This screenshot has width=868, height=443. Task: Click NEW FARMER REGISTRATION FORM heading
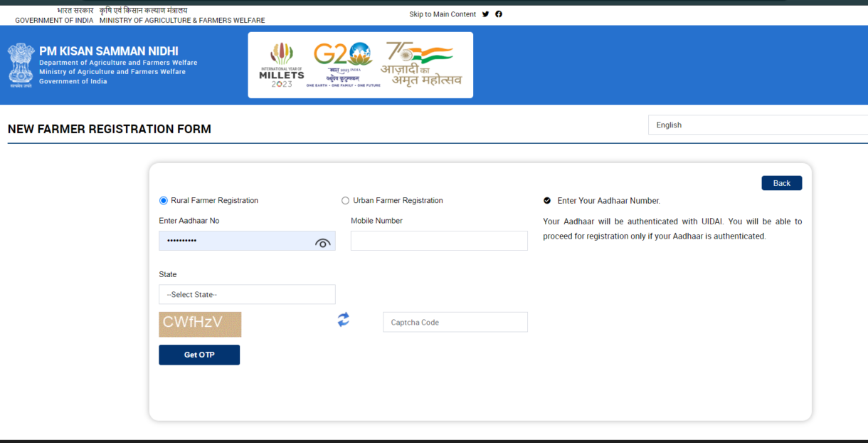110,129
